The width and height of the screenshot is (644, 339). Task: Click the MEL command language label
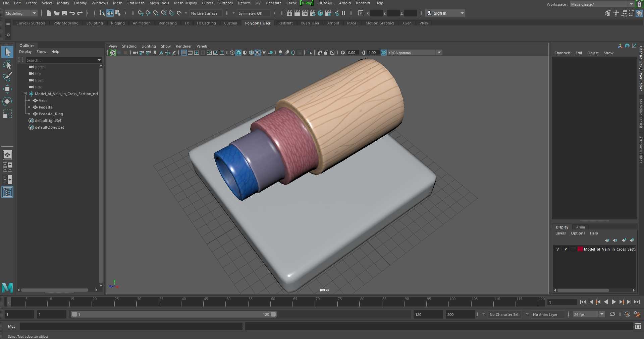(12, 326)
